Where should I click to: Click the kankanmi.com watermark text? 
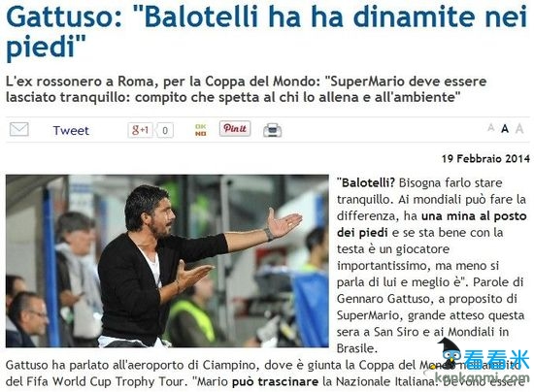(483, 377)
